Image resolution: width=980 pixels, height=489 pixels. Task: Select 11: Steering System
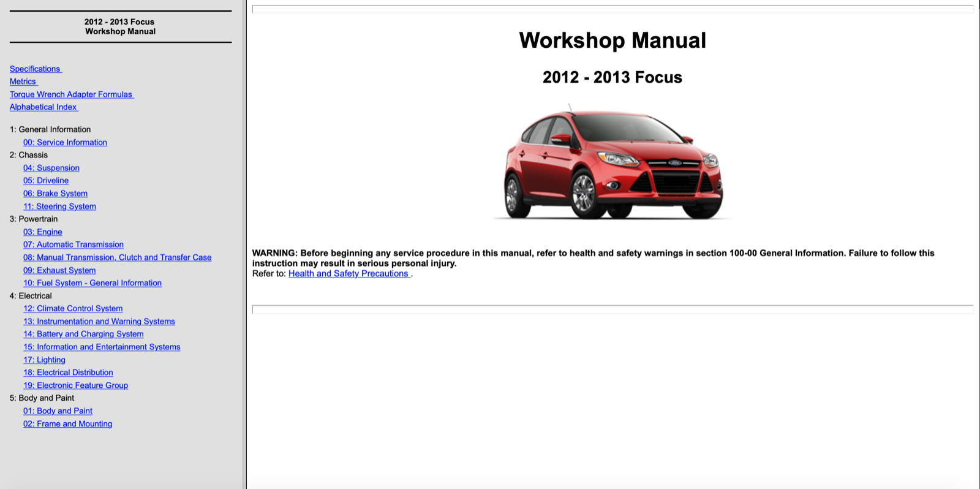[x=59, y=207]
